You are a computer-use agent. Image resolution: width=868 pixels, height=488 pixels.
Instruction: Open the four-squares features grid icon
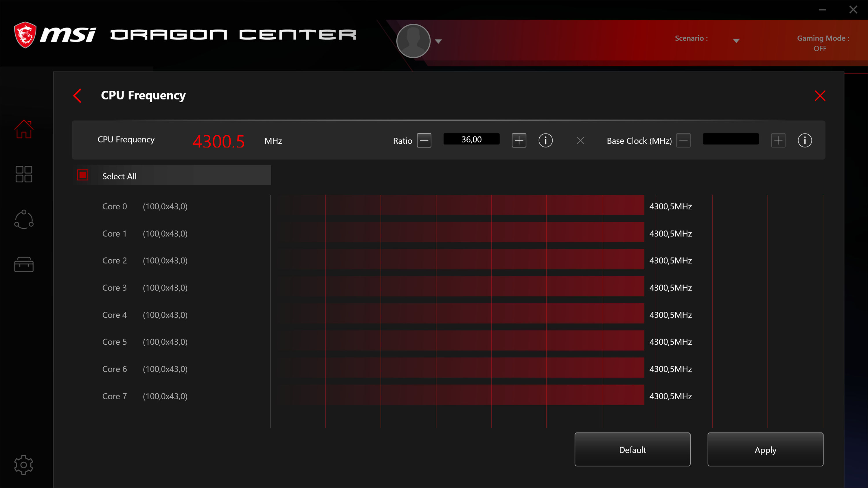point(24,174)
